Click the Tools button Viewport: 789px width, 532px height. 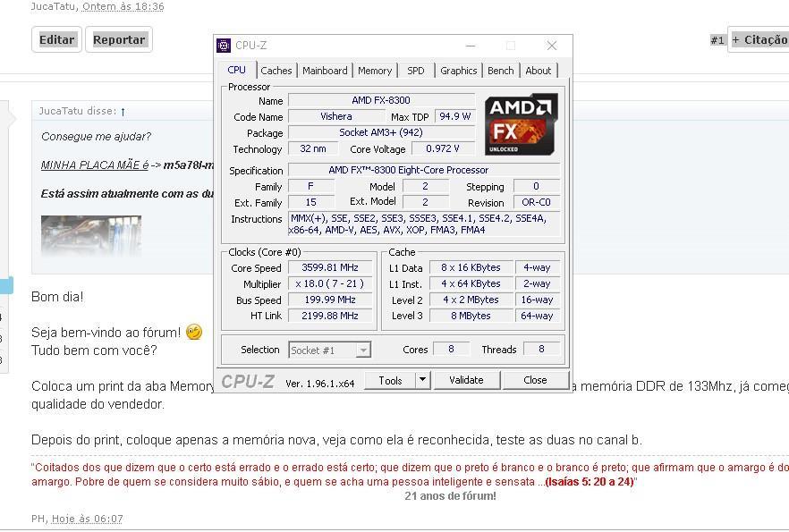coord(390,380)
